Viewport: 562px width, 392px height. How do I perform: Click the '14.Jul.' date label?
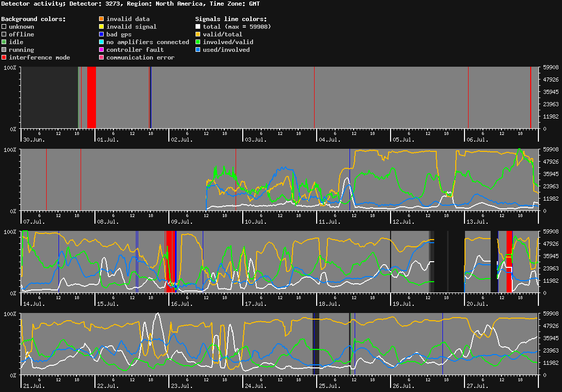point(34,304)
